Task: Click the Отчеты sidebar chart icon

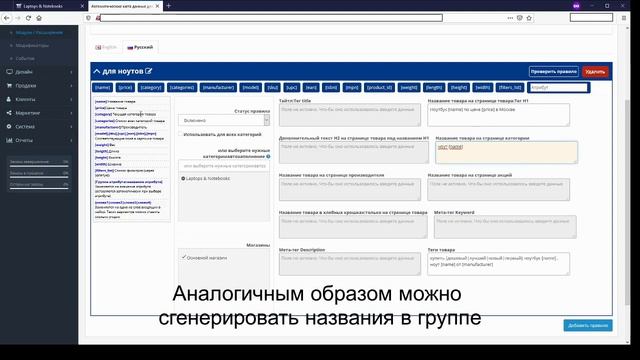Action: tap(9, 140)
